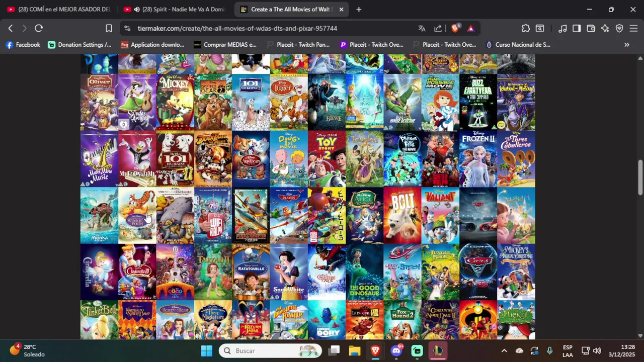
Task: Select the Leroy & Stitch poster
Action: click(403, 272)
